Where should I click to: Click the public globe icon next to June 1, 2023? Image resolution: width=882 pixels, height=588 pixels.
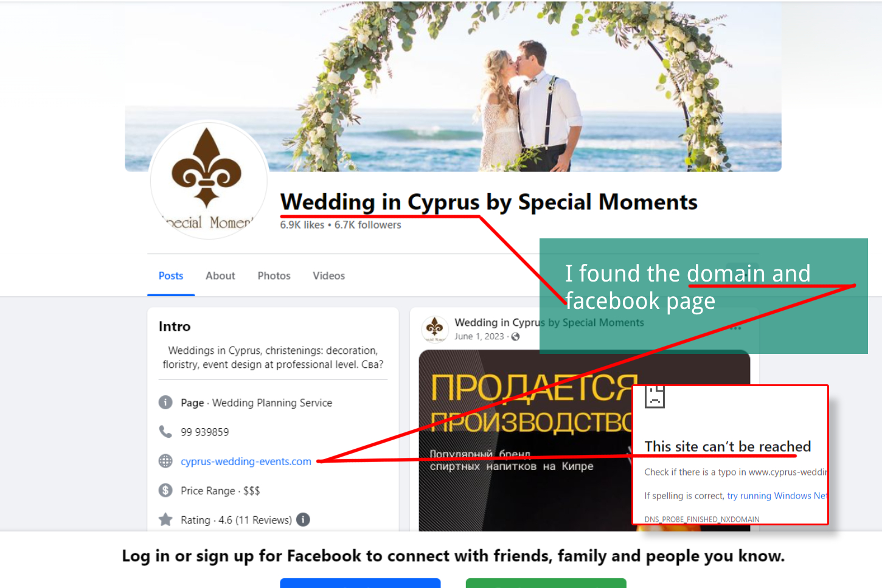pyautogui.click(x=516, y=337)
